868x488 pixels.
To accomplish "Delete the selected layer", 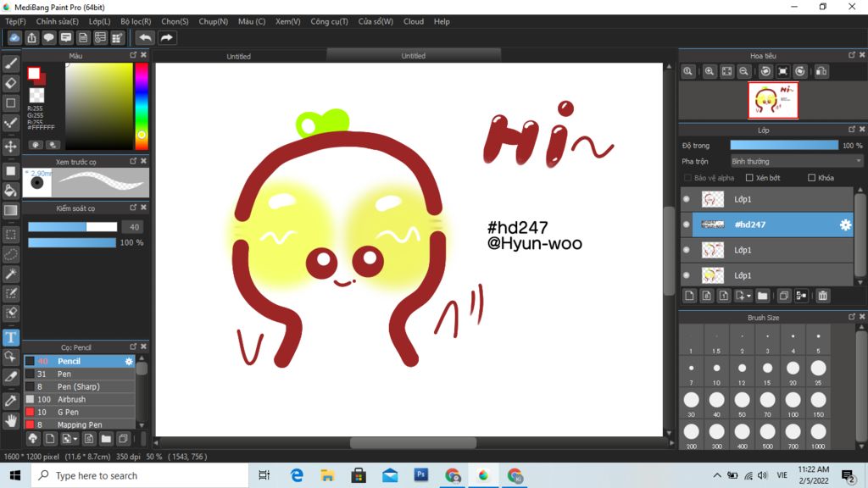I will 822,296.
